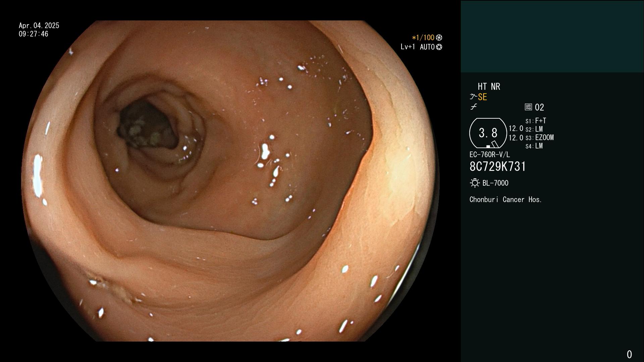Screen dimensions: 644x362
Task: Click the shutter speed icon beside 1/100
Action: [x=439, y=38]
